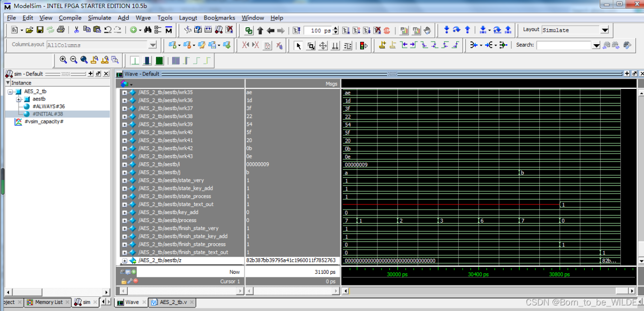Click the Run simulation icon
The height and width of the screenshot is (311, 644).
click(346, 30)
